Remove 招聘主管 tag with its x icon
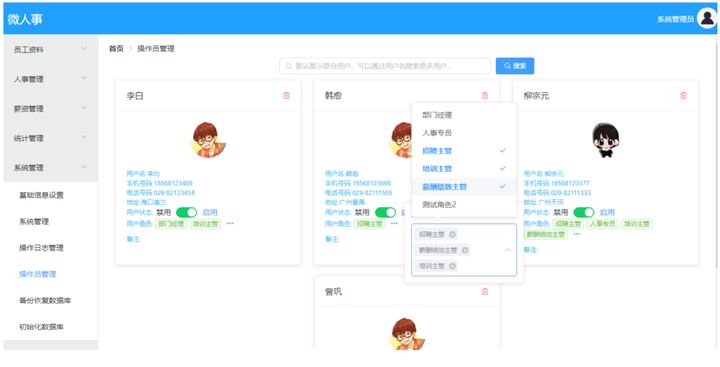This screenshot has width=720, height=367. (x=452, y=235)
